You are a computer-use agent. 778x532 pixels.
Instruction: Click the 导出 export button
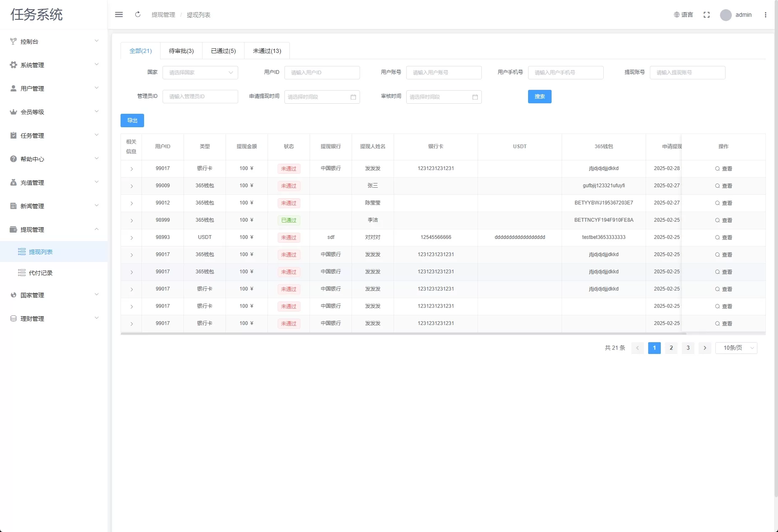[132, 121]
